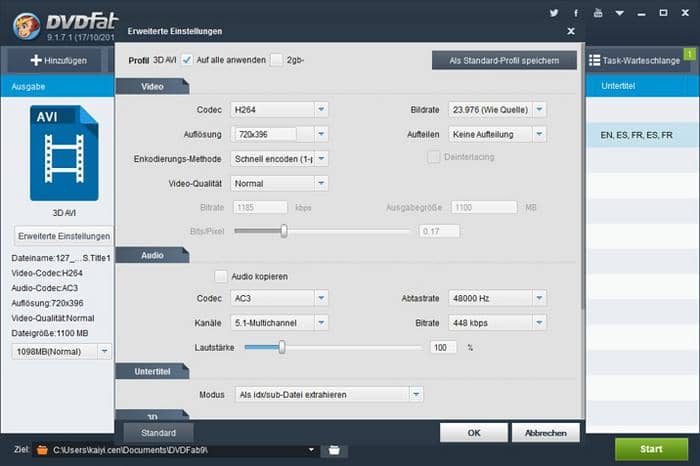Image resolution: width=700 pixels, height=466 pixels.
Task: Click Hinzufügen to add a source
Action: (58, 61)
